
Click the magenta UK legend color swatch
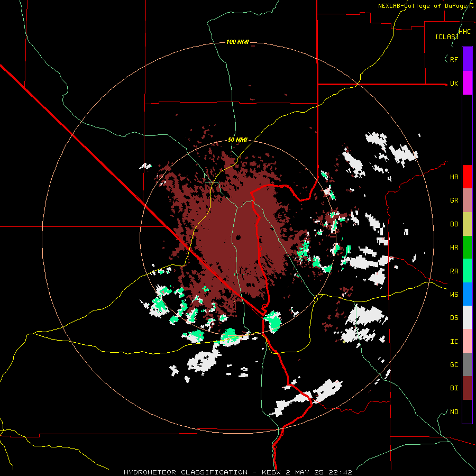pos(467,83)
